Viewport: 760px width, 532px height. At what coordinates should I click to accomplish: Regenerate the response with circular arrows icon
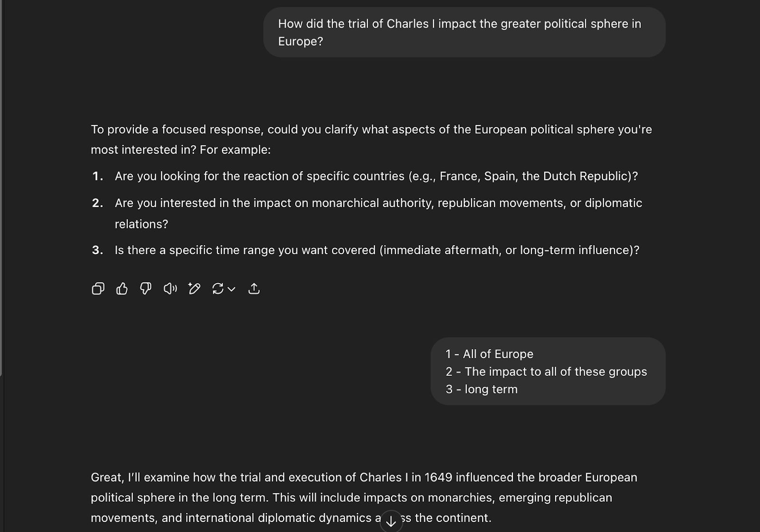pos(218,288)
